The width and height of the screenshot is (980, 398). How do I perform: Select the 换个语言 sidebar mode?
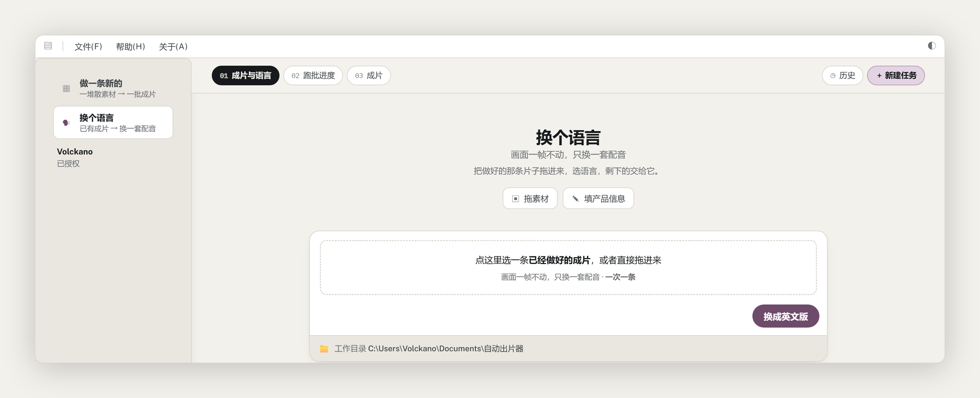[x=113, y=122]
